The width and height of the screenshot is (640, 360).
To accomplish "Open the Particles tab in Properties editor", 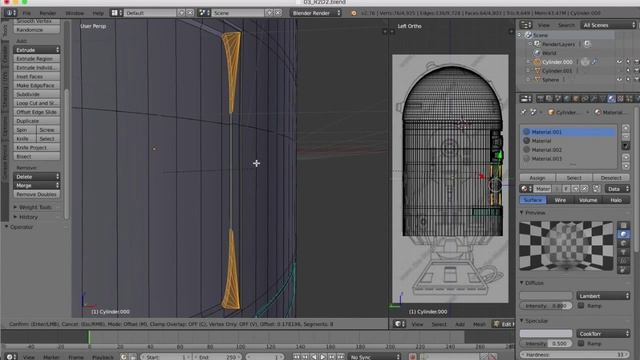I will tap(629, 99).
